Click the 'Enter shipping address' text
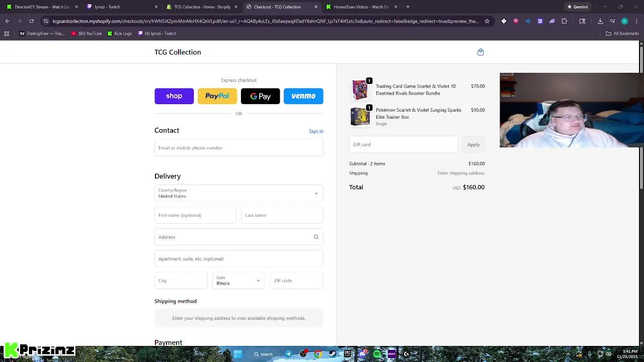This screenshot has width=644, height=362. [461, 173]
